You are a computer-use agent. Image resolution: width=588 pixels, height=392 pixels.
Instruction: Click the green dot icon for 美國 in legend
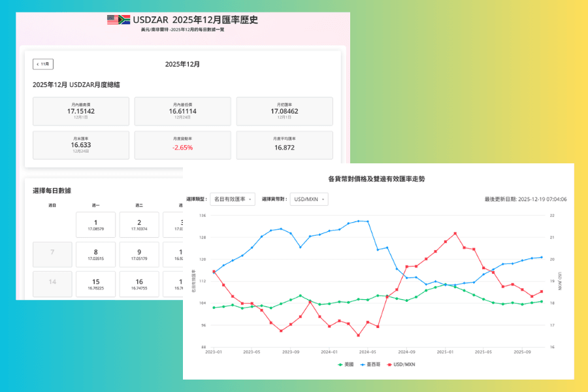pyautogui.click(x=340, y=364)
